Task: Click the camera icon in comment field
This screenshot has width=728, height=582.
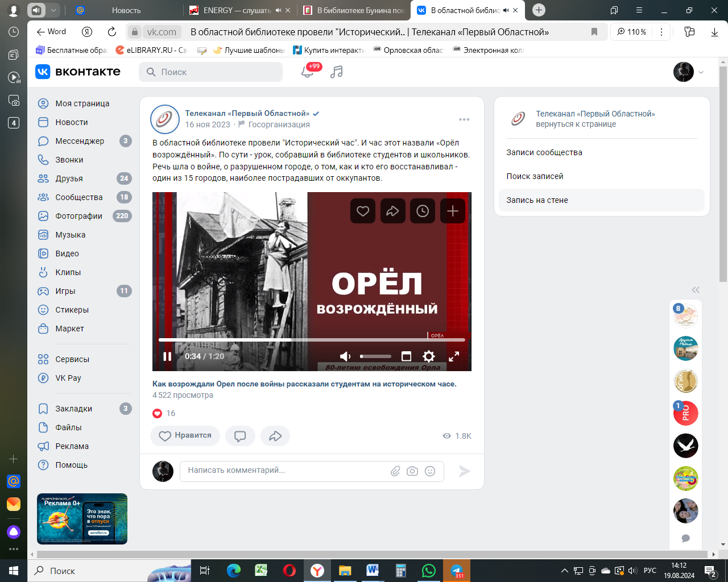Action: [412, 471]
